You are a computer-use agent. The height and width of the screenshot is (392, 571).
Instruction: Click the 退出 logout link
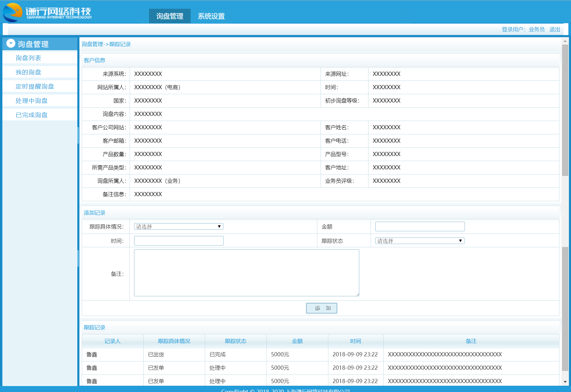coord(555,29)
